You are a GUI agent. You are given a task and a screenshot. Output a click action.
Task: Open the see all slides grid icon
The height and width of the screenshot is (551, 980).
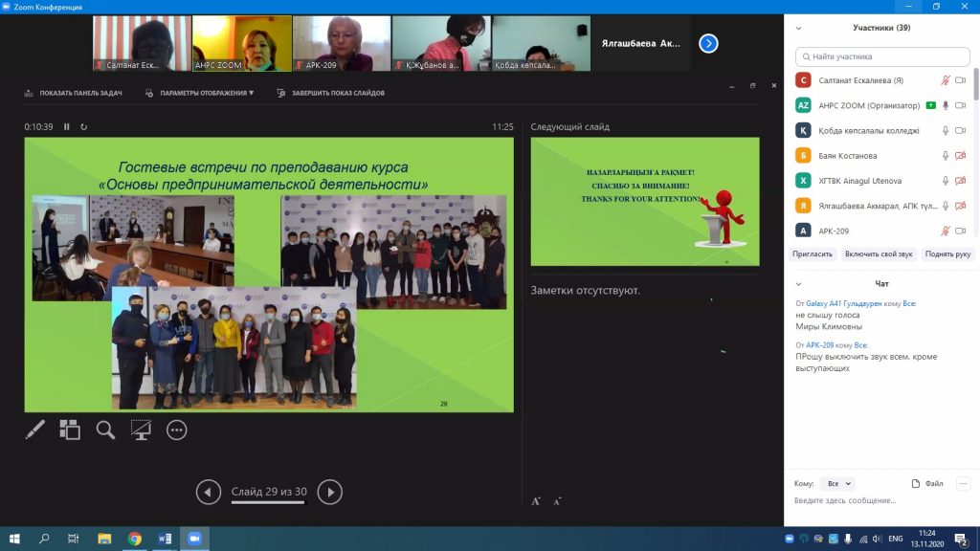69,430
